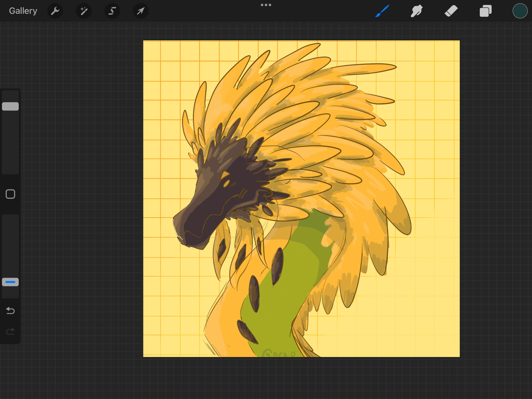Activate the Transform arrow tool
532x399 pixels.
click(141, 11)
